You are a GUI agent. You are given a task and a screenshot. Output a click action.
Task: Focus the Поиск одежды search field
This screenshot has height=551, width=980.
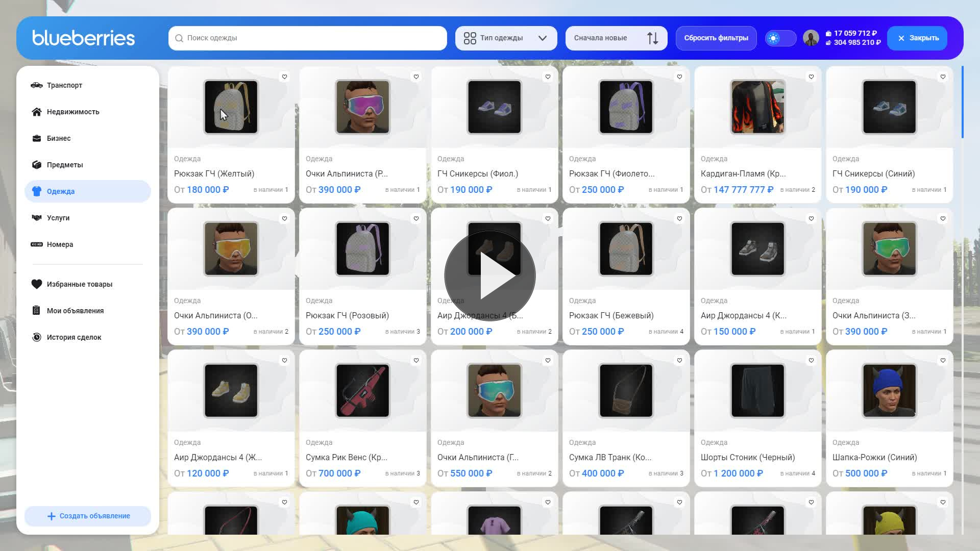308,38
